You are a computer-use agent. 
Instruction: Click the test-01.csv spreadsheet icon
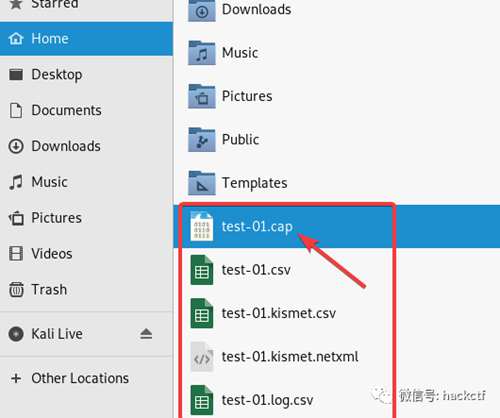[202, 270]
